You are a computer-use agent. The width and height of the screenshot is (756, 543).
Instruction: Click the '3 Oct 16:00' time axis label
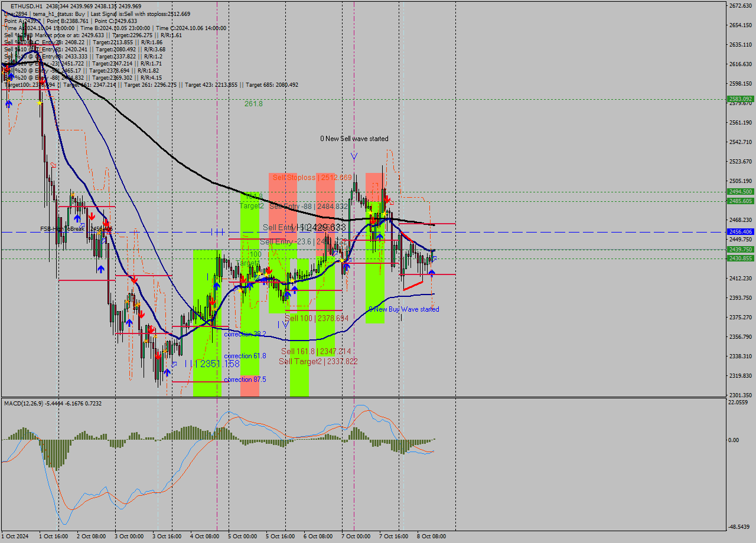[x=167, y=537]
